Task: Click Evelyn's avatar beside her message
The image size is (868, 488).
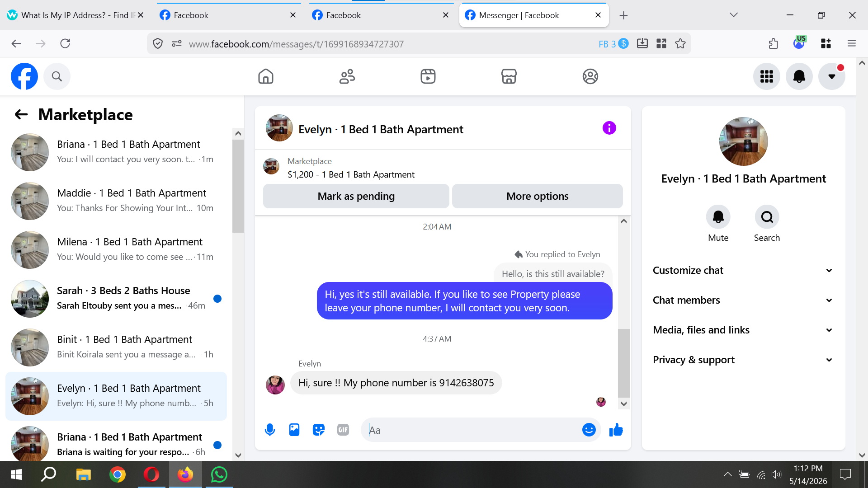Action: pyautogui.click(x=275, y=385)
